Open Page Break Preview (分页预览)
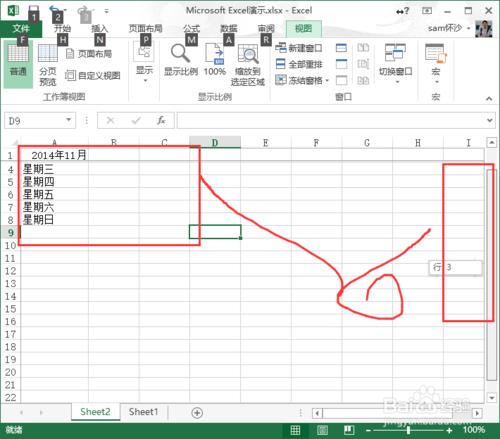 [48, 65]
